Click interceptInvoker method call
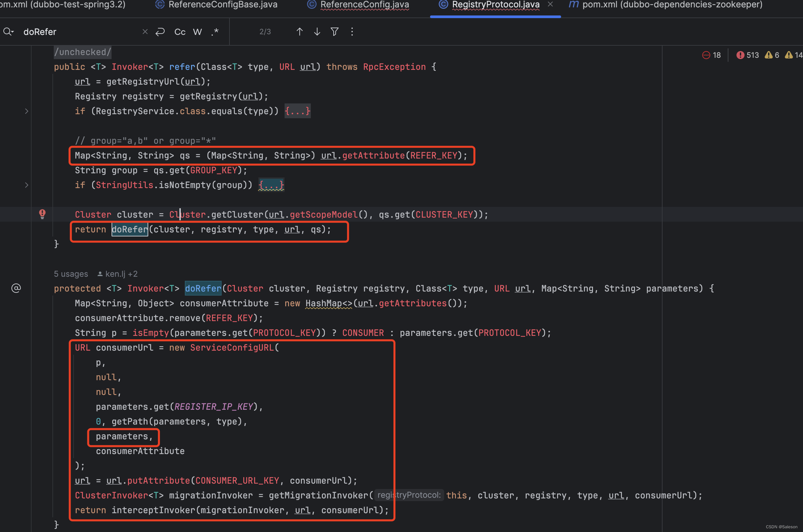Image resolution: width=803 pixels, height=532 pixels. coord(154,510)
